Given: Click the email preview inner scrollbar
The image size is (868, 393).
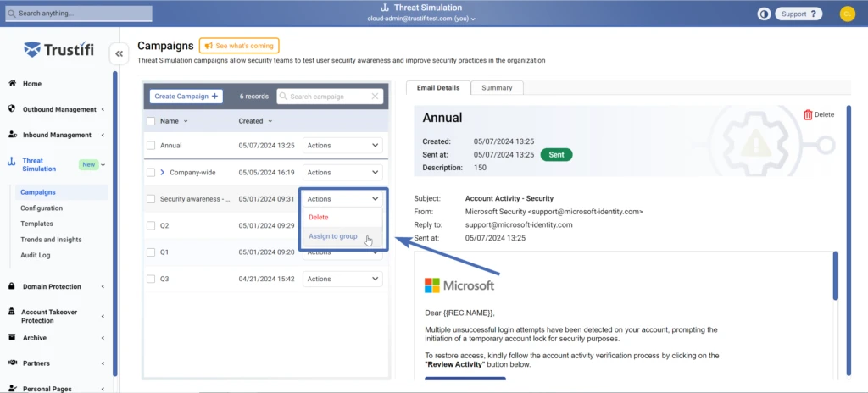Looking at the screenshot, I should (835, 275).
